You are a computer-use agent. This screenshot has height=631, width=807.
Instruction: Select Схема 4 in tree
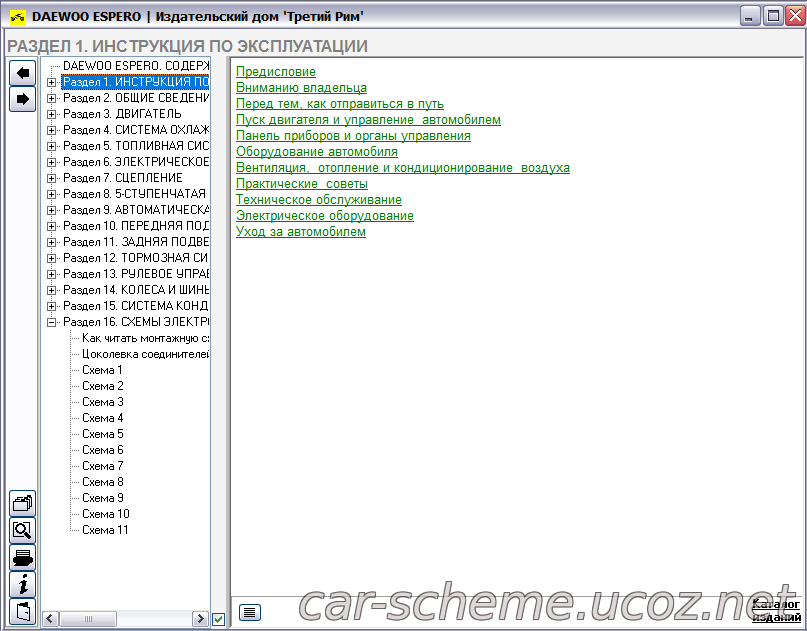point(103,418)
